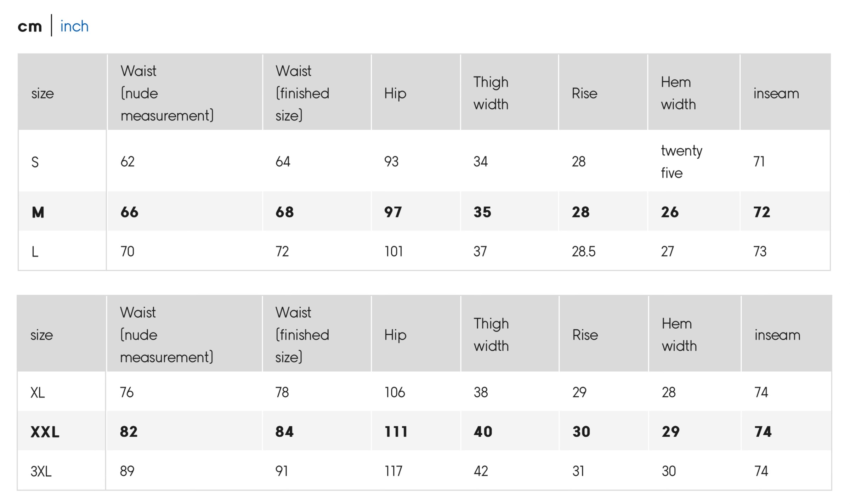Image resolution: width=850 pixels, height=504 pixels.
Task: Select the cm unit option
Action: point(30,26)
